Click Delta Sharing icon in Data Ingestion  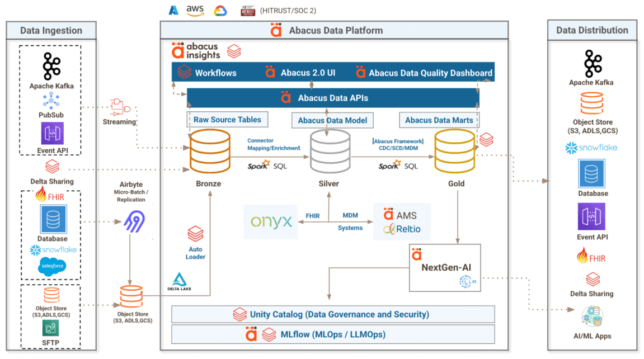click(52, 167)
